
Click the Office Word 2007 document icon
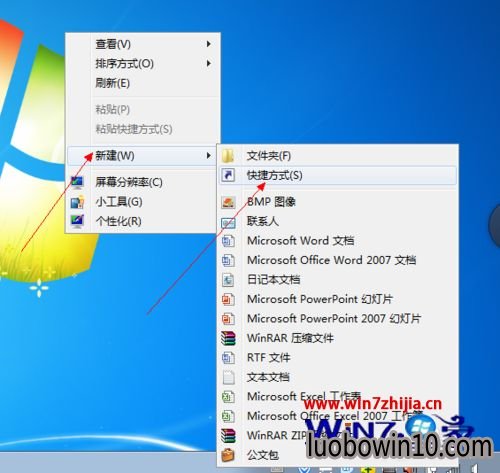click(228, 260)
